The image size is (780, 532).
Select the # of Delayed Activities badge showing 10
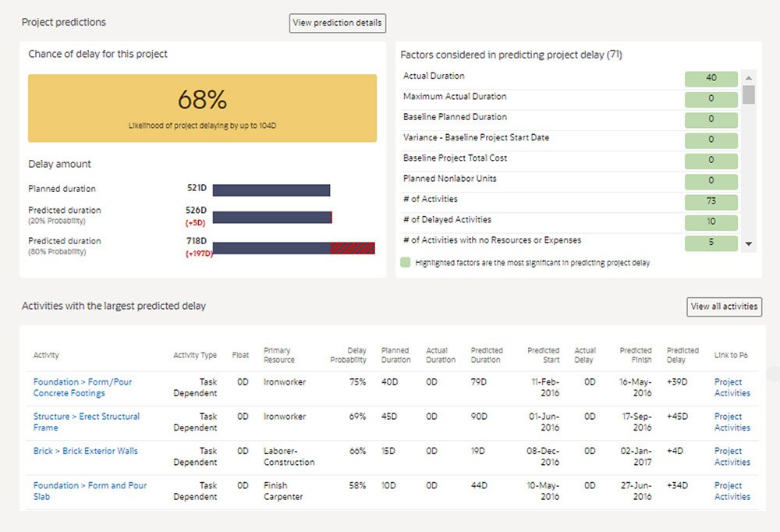pos(711,222)
